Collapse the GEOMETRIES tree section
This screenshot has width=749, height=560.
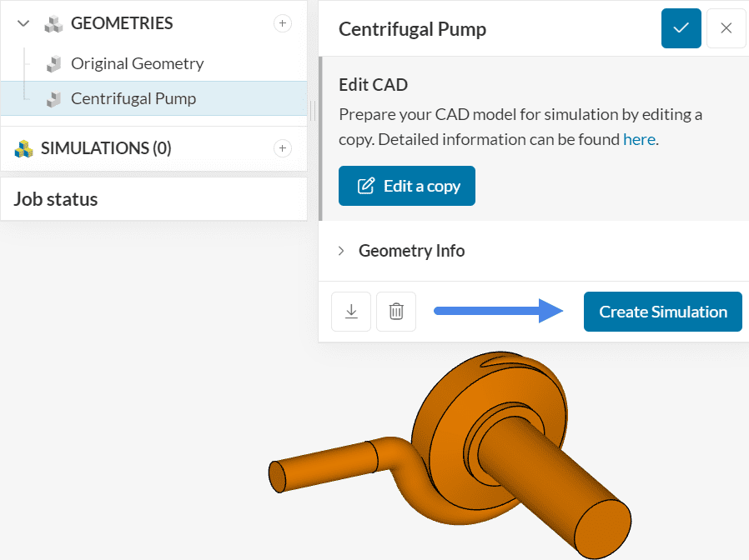pos(23,23)
